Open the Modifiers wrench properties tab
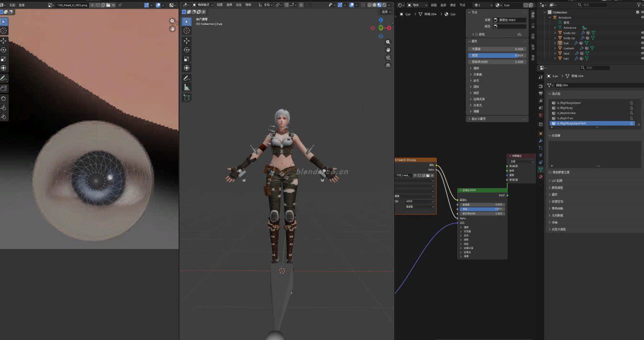644x340 pixels. (541, 141)
